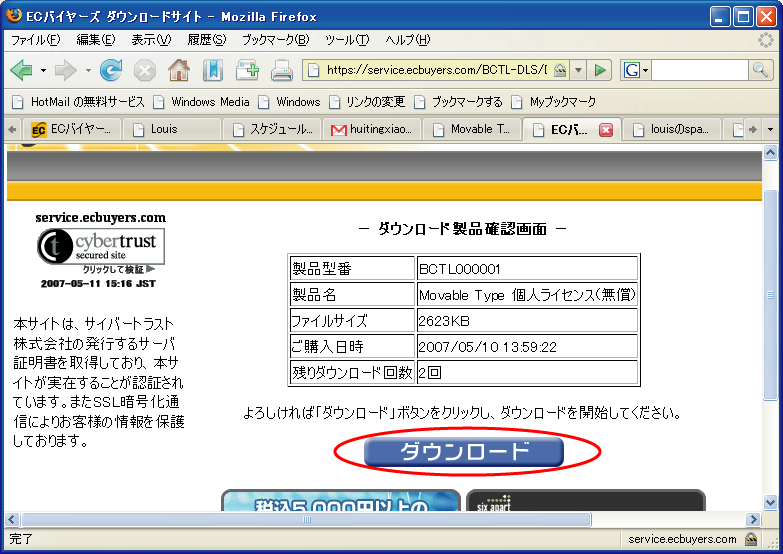Click the horizontal scrollbar left arrow
The width and height of the screenshot is (783, 554).
(x=12, y=520)
